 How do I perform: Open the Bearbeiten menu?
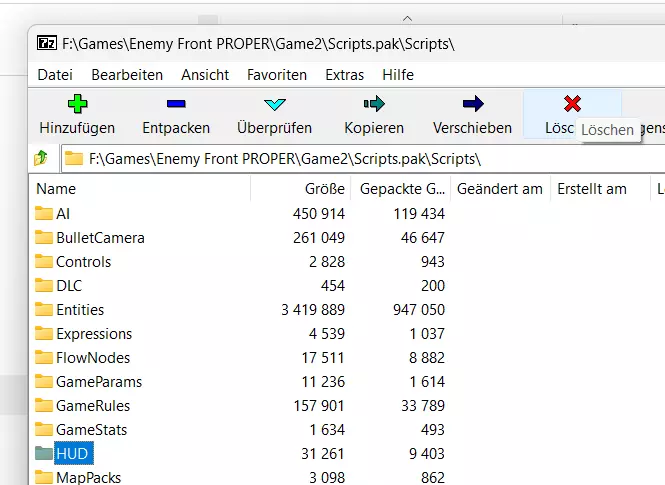click(127, 75)
